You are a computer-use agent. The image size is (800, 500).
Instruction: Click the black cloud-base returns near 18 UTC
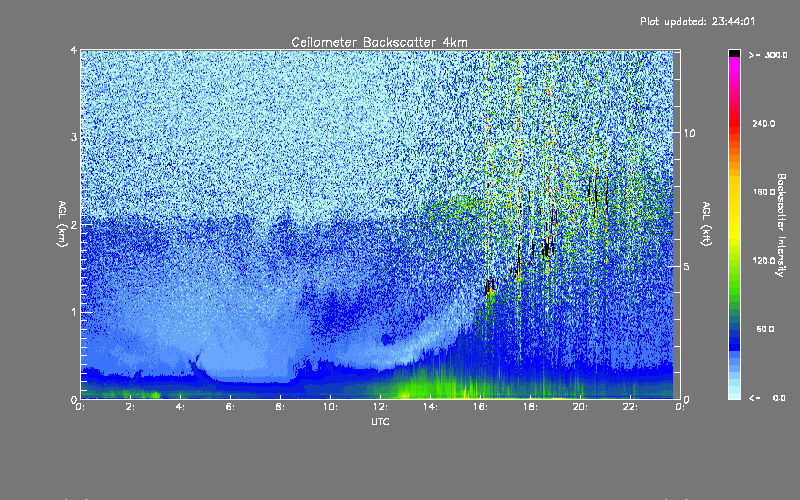pos(547,248)
